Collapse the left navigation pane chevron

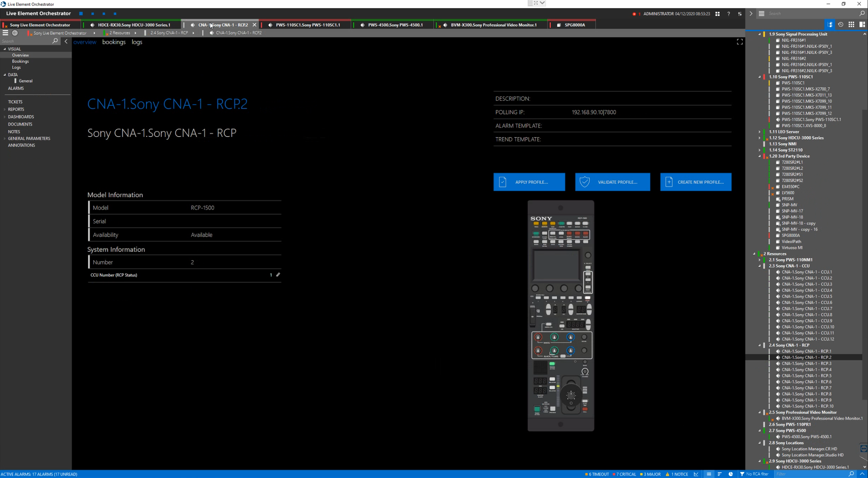click(x=66, y=41)
